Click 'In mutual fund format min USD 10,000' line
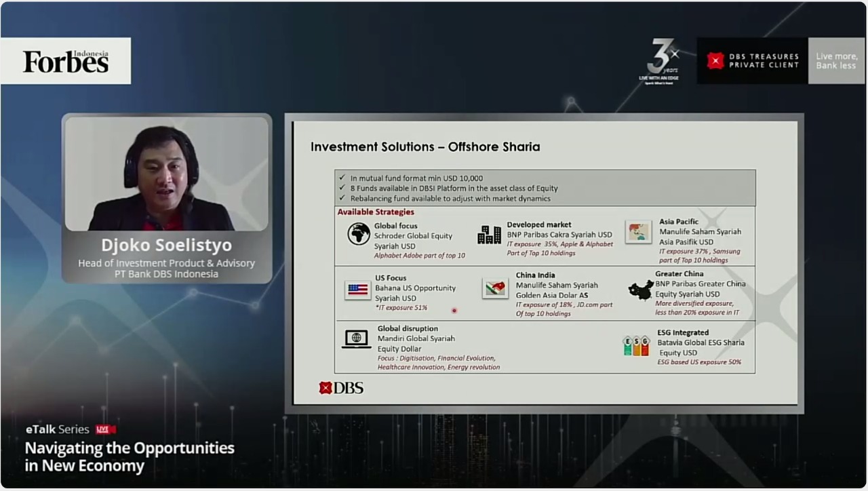 (417, 178)
